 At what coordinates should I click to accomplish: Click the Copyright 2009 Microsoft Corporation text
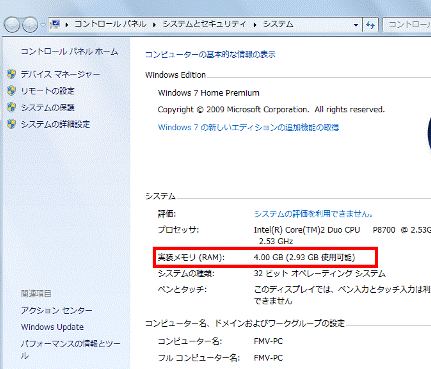(271, 110)
